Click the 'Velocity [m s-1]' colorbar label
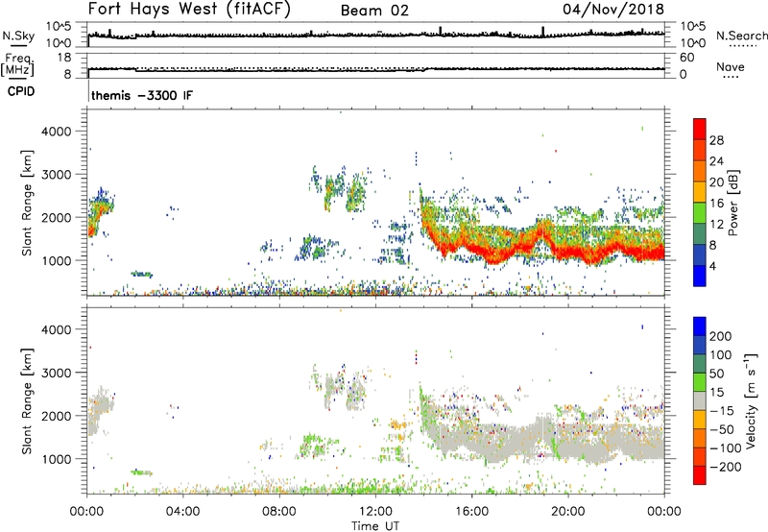 tap(751, 400)
